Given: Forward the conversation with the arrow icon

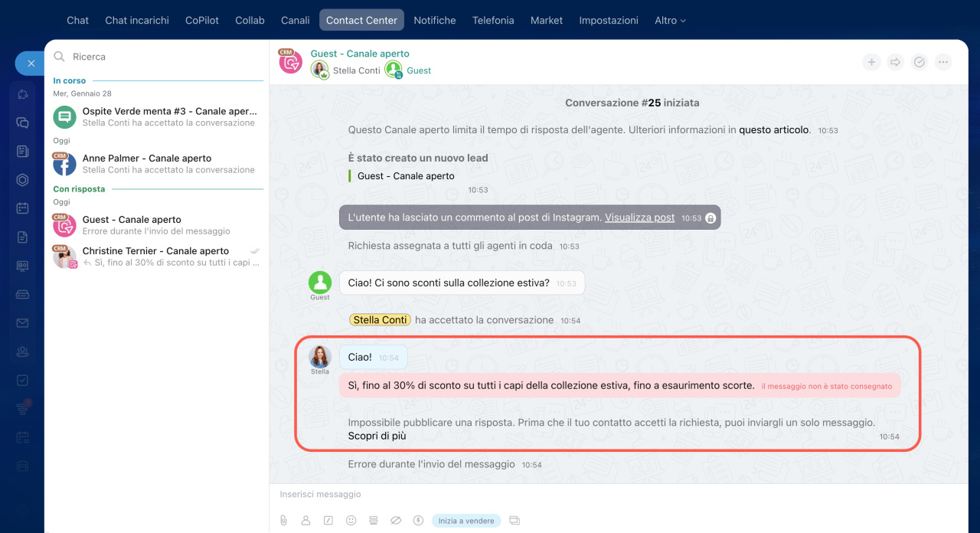Looking at the screenshot, I should [x=895, y=62].
